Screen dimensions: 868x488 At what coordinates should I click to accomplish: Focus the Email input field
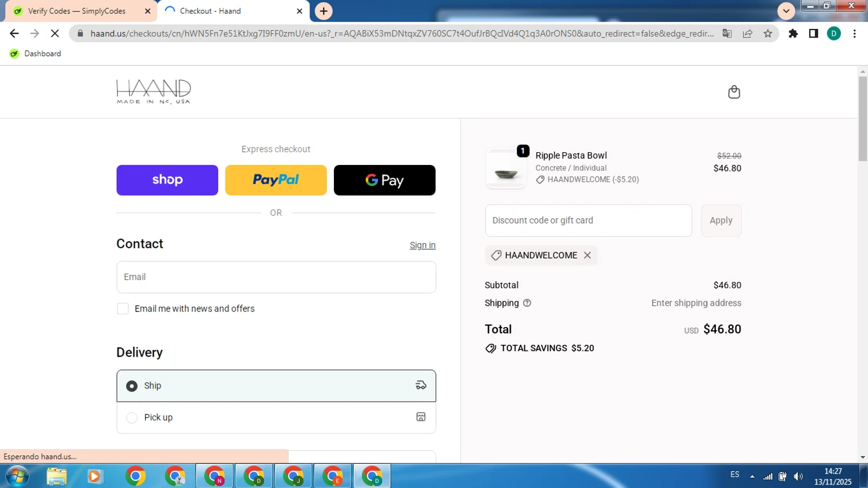point(276,277)
